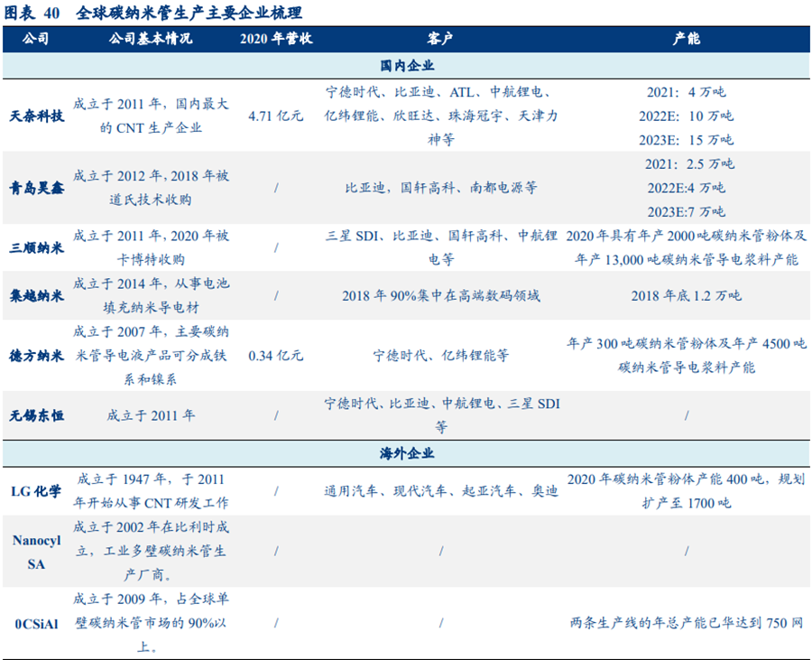
Task: Select the 海外企业 section heading
Action: pos(407,453)
